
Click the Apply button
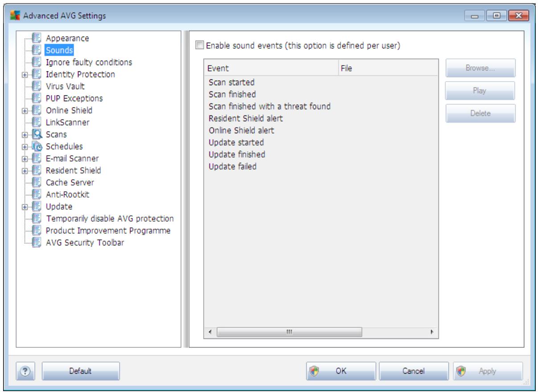(x=488, y=371)
